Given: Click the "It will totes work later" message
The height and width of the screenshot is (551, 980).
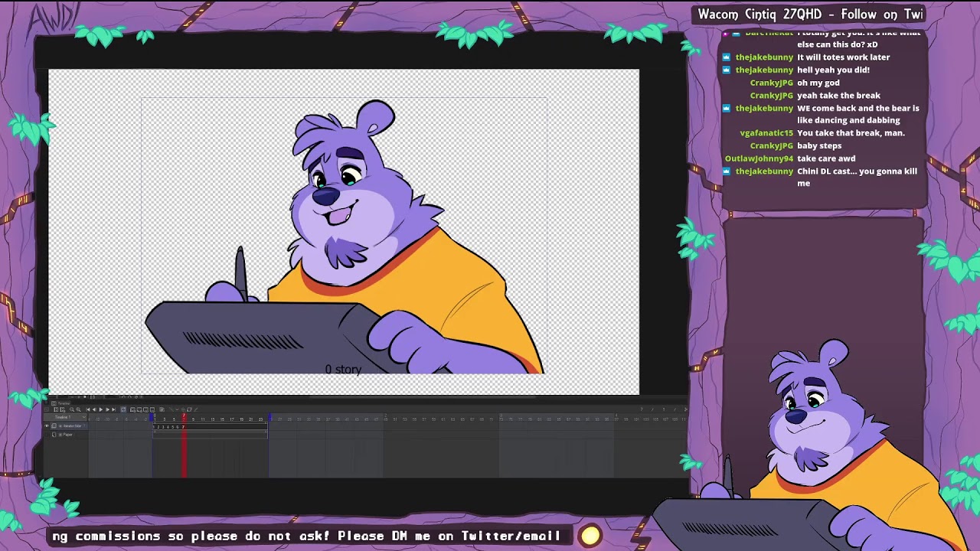Looking at the screenshot, I should pyautogui.click(x=843, y=57).
